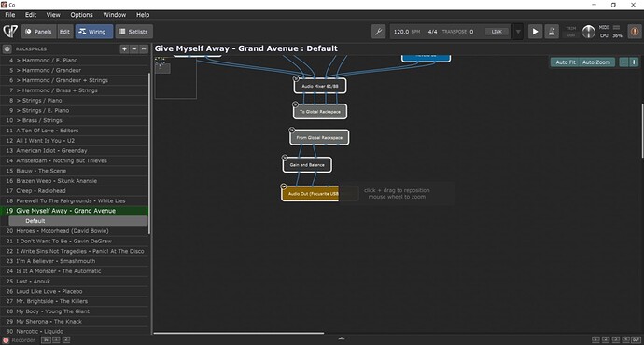Select the Audio Out (Focusrite USB) block
Screen dimensions: 644x345
(311, 193)
